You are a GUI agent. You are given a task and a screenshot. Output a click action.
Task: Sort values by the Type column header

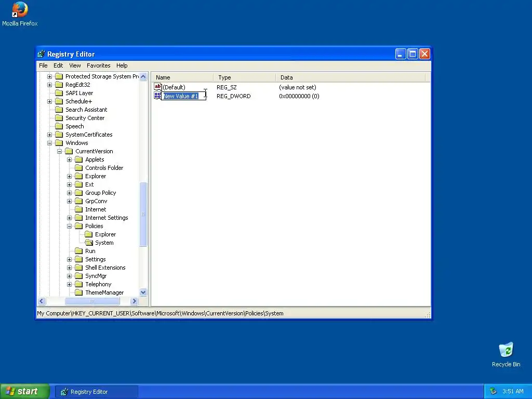[x=245, y=77]
